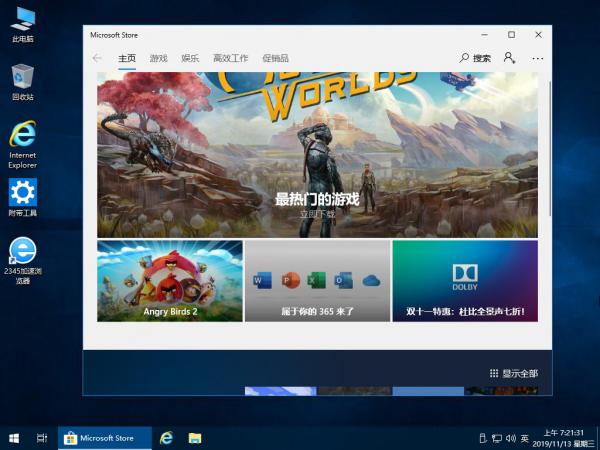Switch to the 游戏 tab
The image size is (600, 450).
[x=158, y=58]
